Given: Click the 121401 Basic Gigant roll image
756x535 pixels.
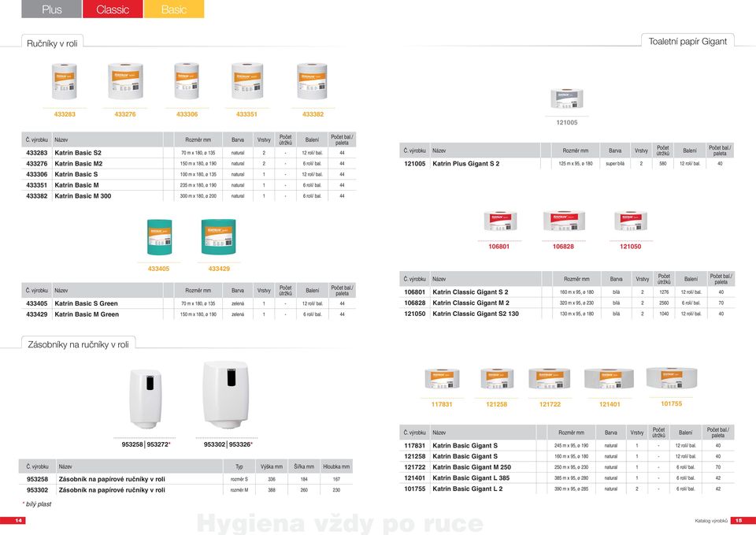Looking at the screenshot, I should [609, 379].
